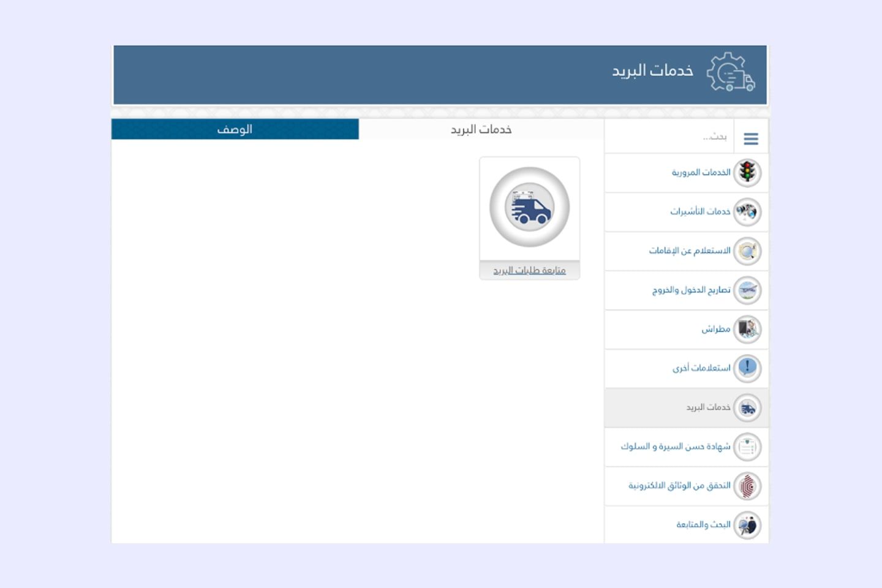
Task: Select the خدمات البريد tab header
Action: [x=481, y=129]
